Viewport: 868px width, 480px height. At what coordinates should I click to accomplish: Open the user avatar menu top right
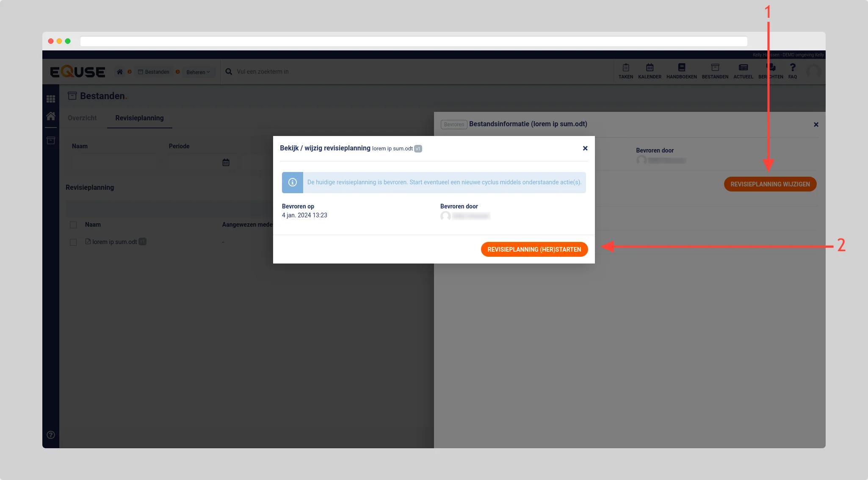click(x=813, y=71)
